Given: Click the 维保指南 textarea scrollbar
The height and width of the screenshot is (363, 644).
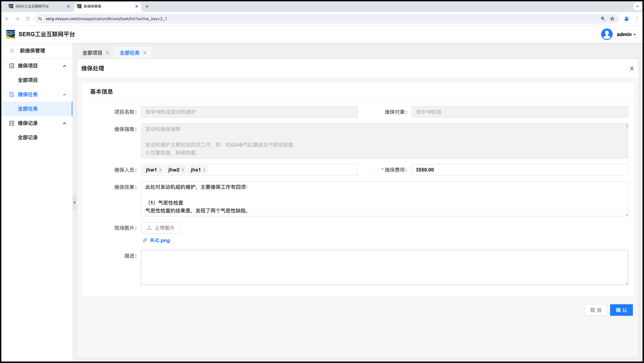Looking at the screenshot, I should click(627, 126).
